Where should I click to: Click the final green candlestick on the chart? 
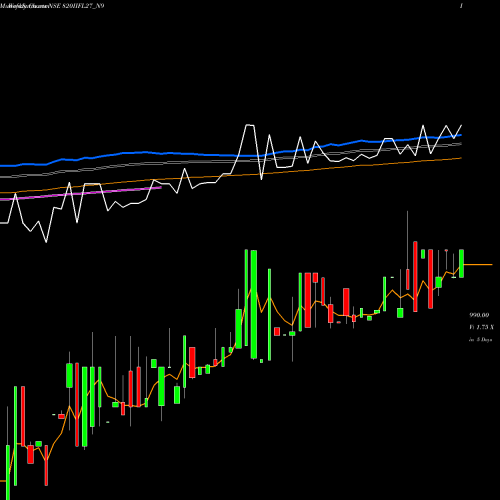click(x=461, y=263)
